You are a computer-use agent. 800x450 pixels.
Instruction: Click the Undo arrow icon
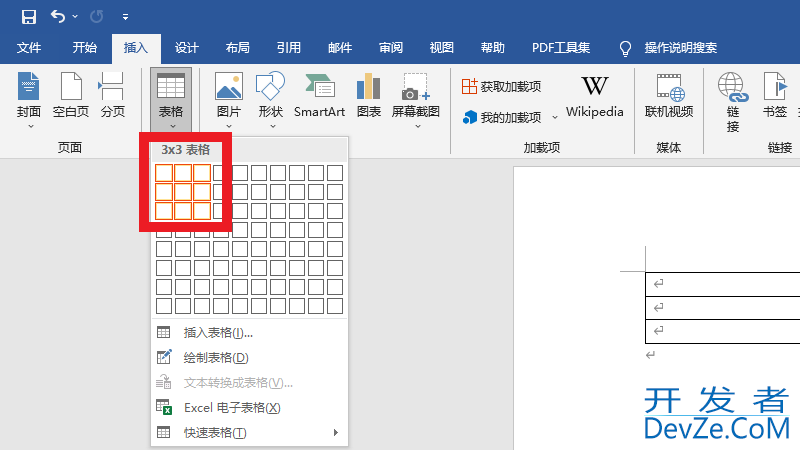pos(58,16)
